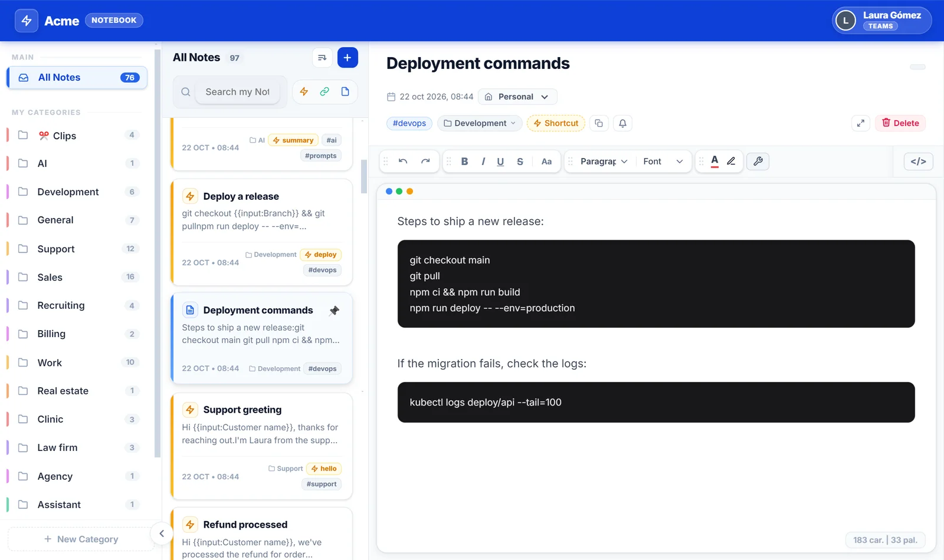Open the Real estate category

click(x=77, y=391)
